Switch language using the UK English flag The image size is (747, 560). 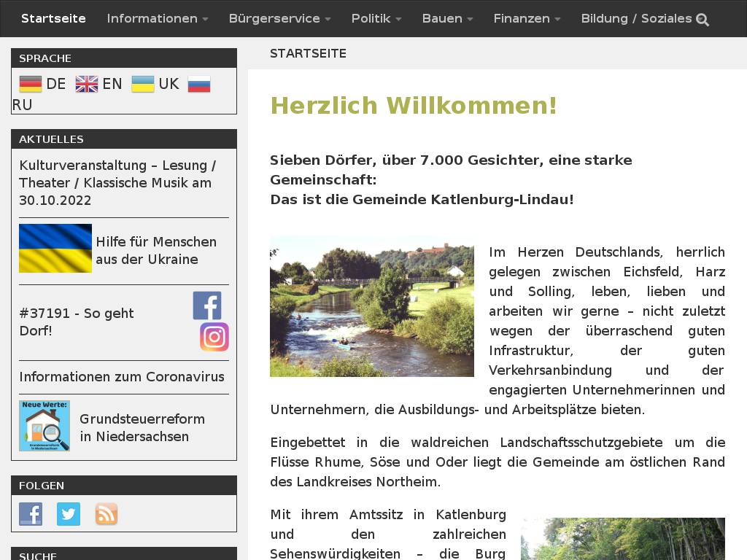pos(87,84)
